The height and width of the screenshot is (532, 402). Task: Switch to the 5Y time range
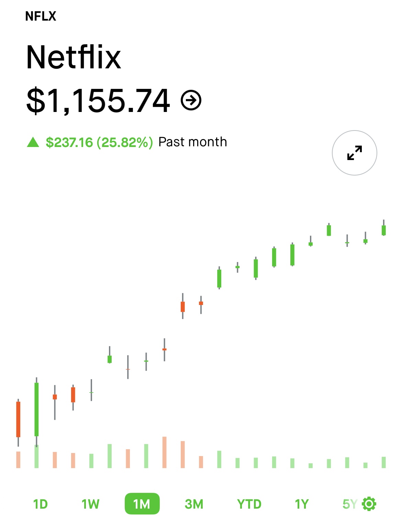click(350, 504)
